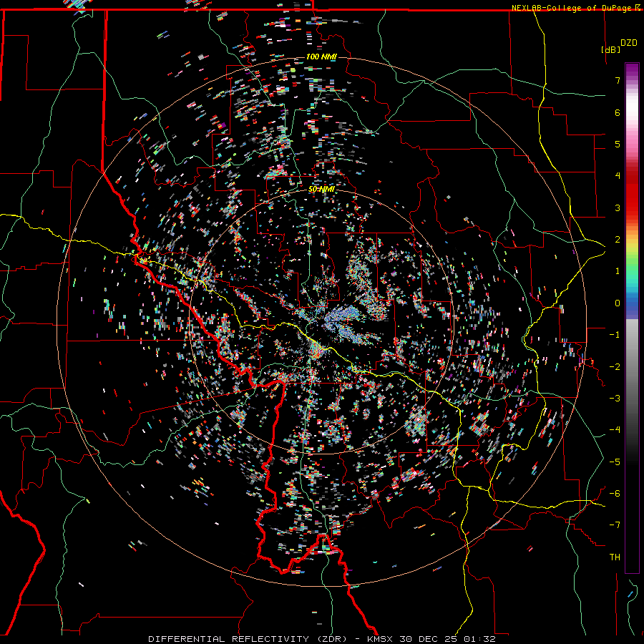The height and width of the screenshot is (644, 644).
Task: Click the -7 value on color scale
Action: tap(615, 525)
